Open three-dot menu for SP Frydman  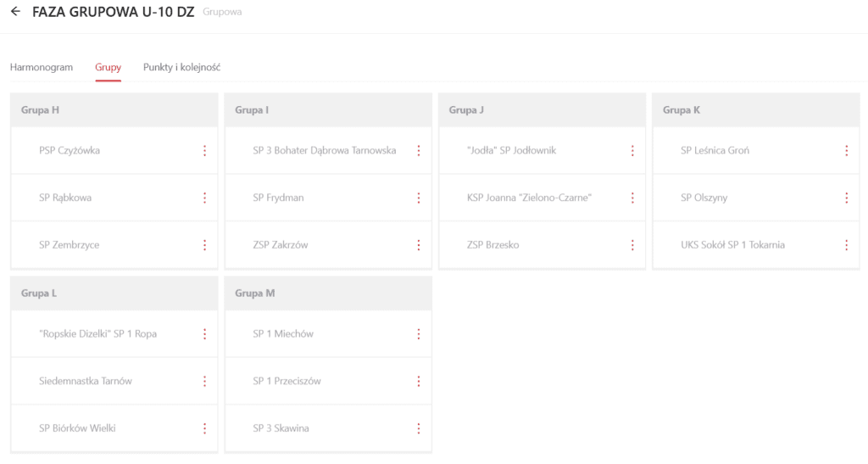pyautogui.click(x=419, y=198)
